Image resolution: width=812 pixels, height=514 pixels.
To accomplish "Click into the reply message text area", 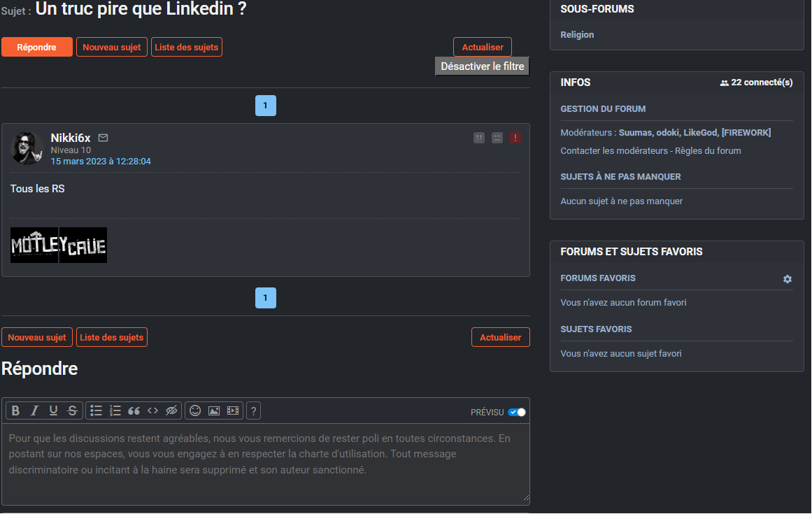I will pos(266,464).
